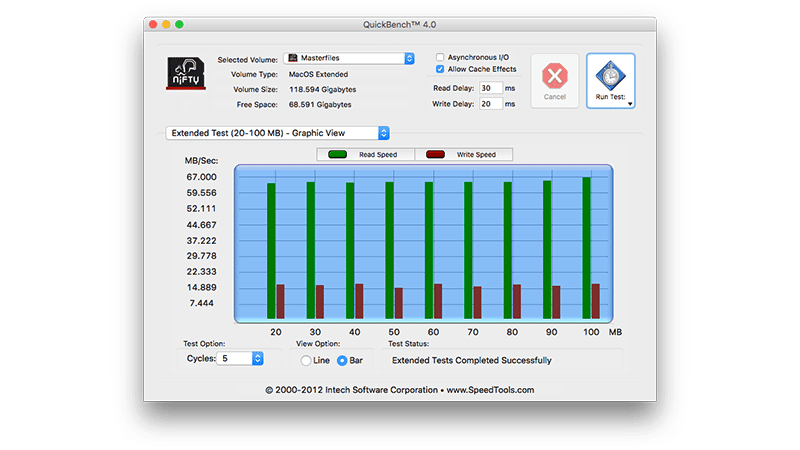
Task: Expand the Extended Test Graphic View dropdown
Action: point(384,132)
